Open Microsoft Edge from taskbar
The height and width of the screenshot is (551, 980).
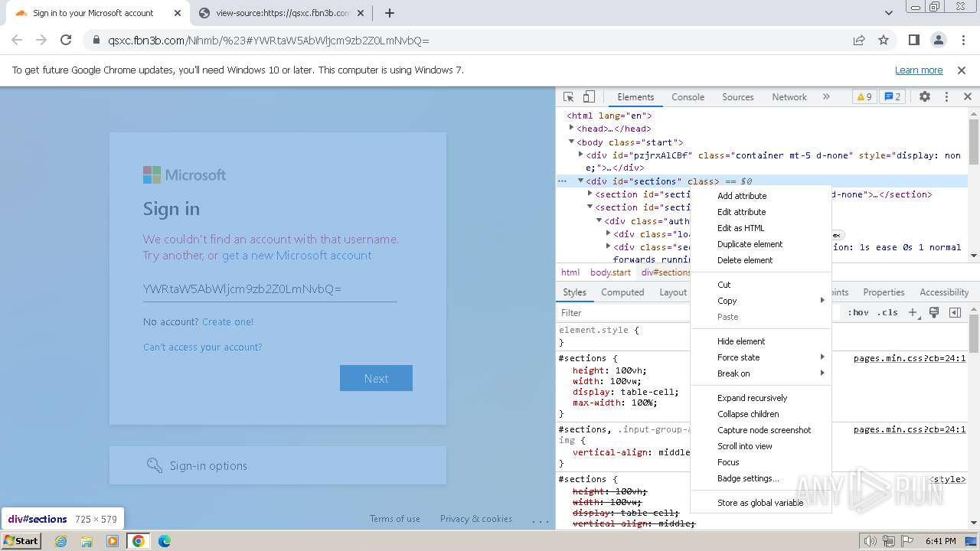coord(164,541)
